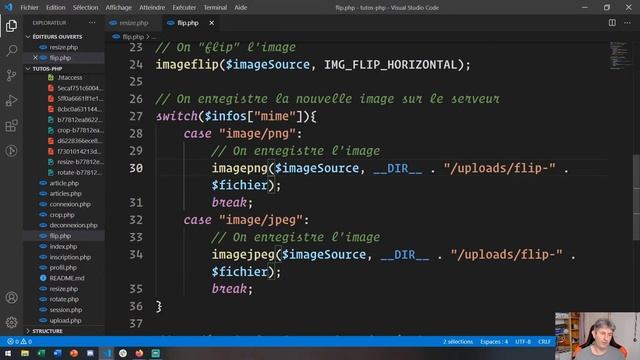Click the 2 sélections status item
This screenshot has height=360, width=640.
coord(458,342)
